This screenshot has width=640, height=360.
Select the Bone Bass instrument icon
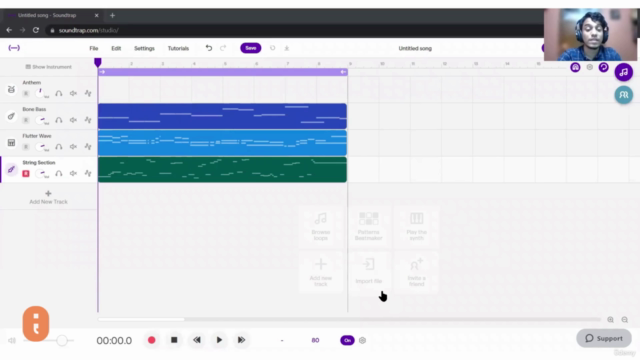(11, 116)
